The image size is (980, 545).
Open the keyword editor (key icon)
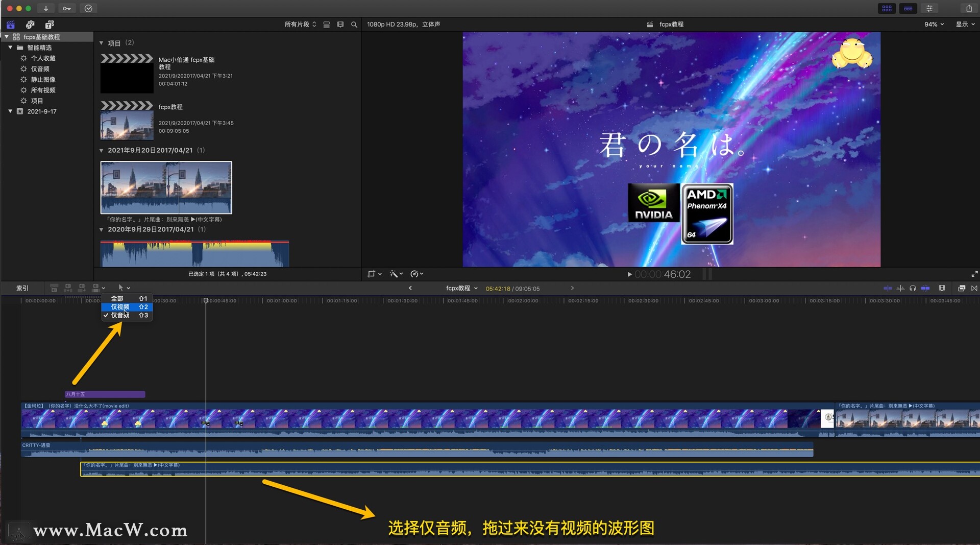[x=67, y=8]
